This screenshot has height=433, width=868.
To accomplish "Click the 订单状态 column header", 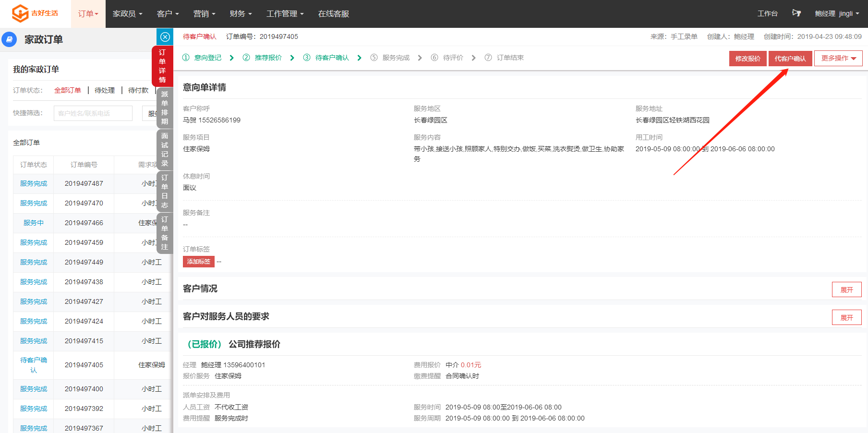I will pyautogui.click(x=34, y=165).
